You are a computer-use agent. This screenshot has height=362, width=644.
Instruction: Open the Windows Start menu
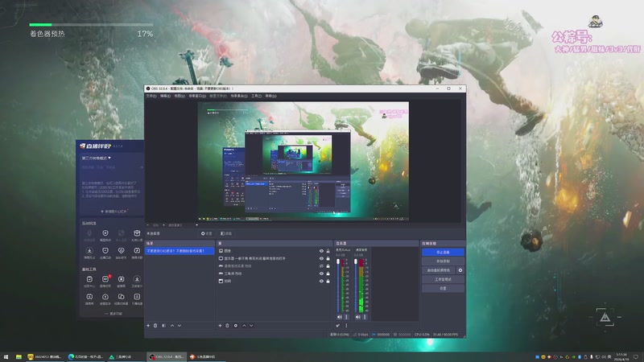[x=6, y=356]
